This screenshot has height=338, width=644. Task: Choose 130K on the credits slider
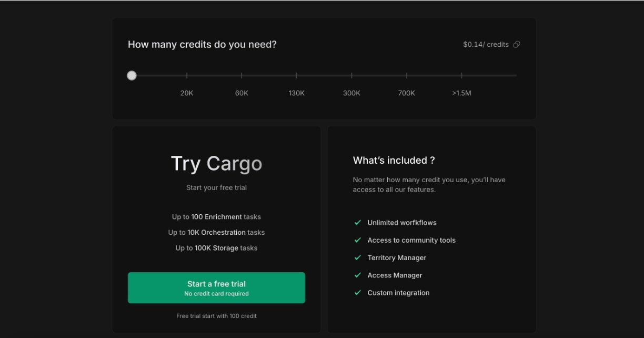pos(297,76)
